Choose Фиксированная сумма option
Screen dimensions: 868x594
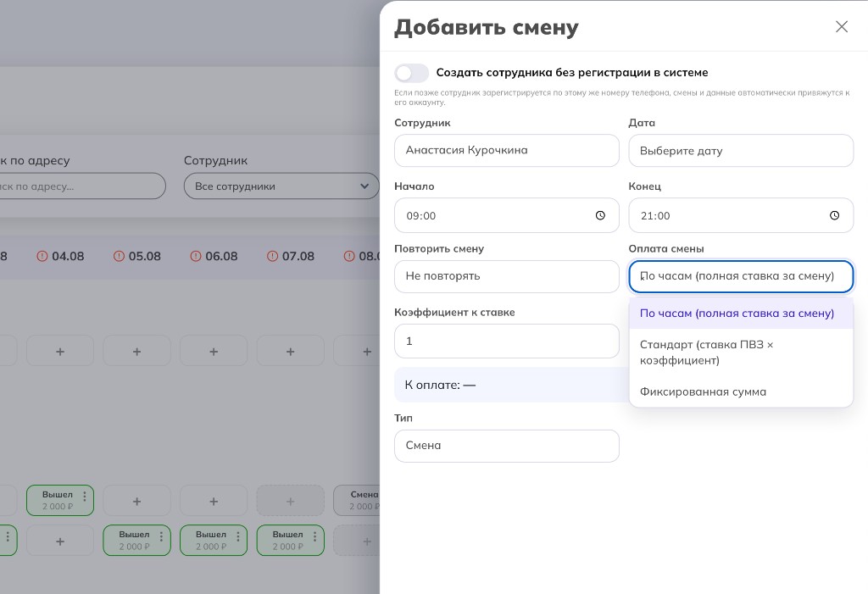(741, 392)
